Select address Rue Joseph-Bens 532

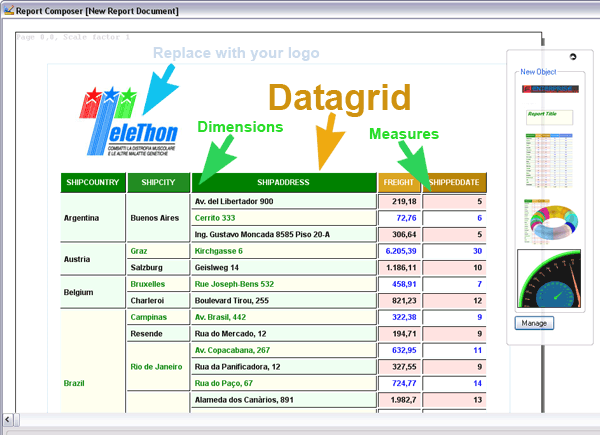pos(284,284)
